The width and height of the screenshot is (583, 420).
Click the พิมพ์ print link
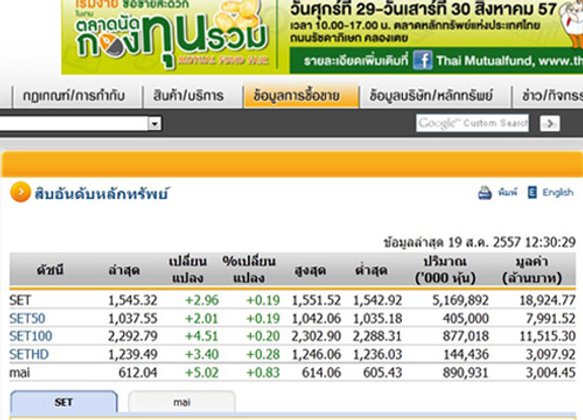pos(508,192)
